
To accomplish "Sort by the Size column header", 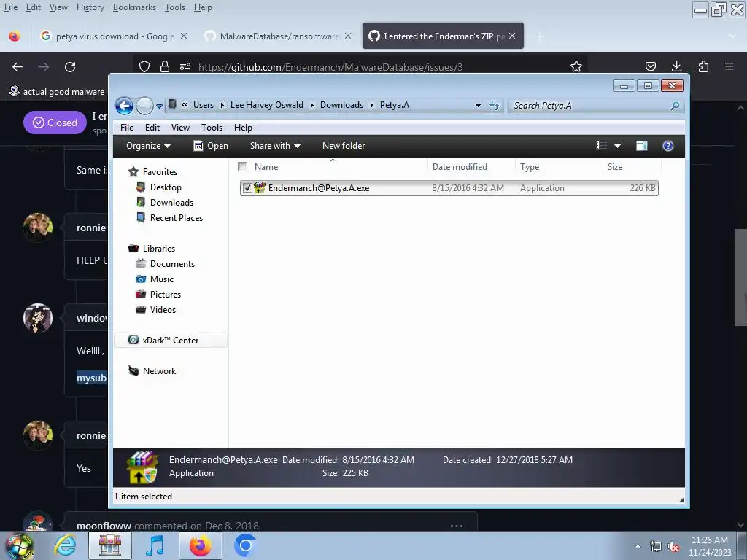I will [615, 167].
